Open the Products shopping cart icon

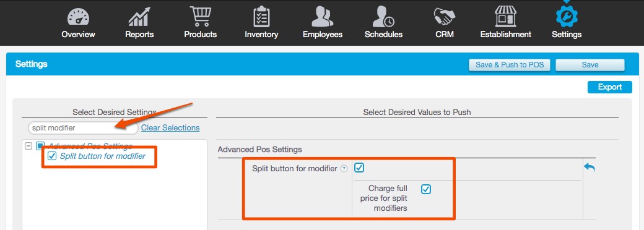coord(200,17)
